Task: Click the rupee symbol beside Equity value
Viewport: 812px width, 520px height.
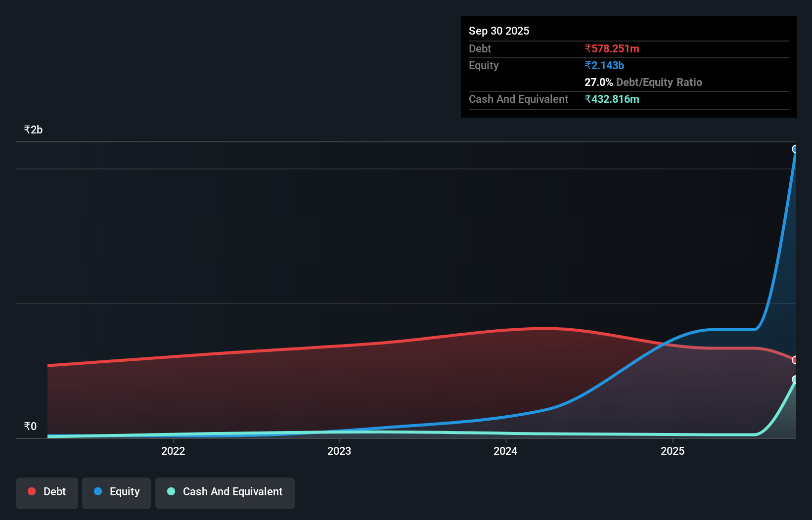Action: click(587, 65)
